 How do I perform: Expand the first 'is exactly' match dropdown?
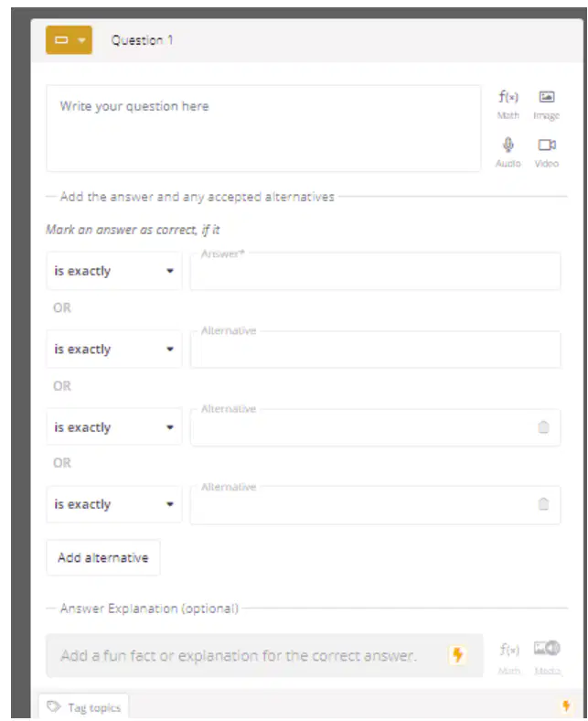click(x=114, y=271)
